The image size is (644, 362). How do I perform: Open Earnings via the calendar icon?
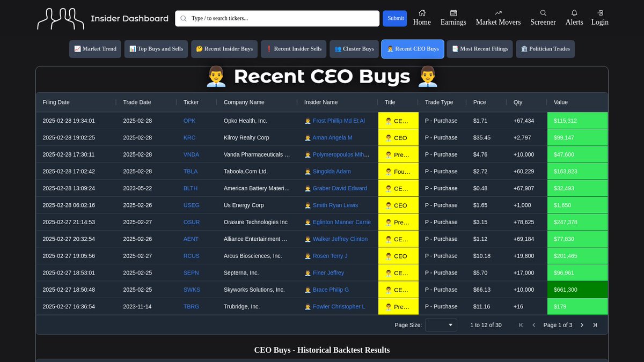click(x=453, y=13)
